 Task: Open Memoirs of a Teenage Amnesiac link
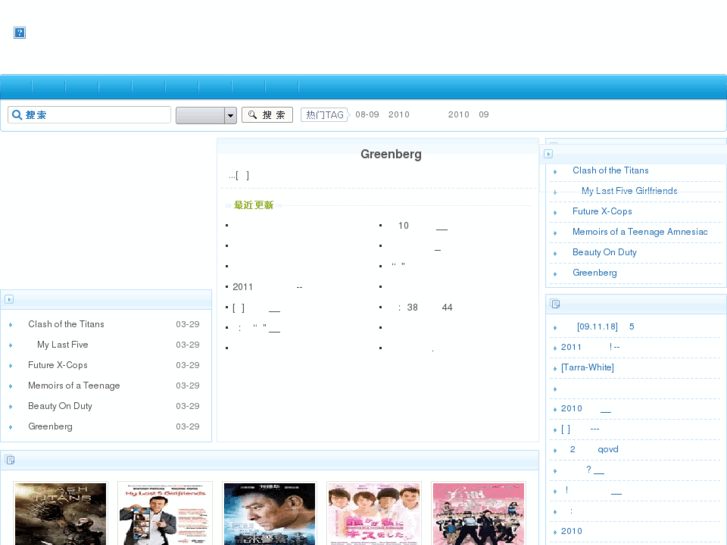(640, 231)
